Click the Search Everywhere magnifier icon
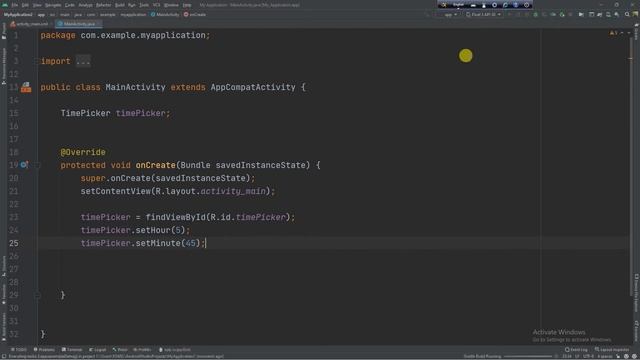The image size is (640, 360). click(x=627, y=15)
